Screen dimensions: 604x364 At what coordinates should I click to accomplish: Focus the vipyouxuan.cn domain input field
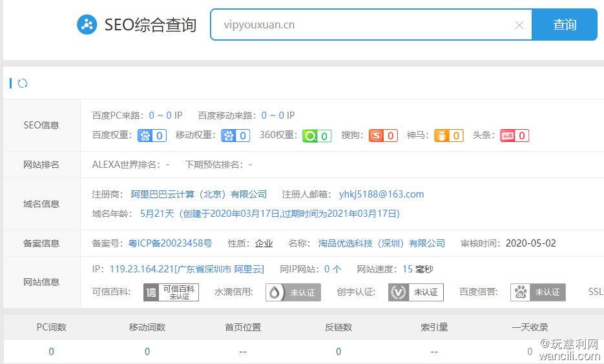[370, 25]
